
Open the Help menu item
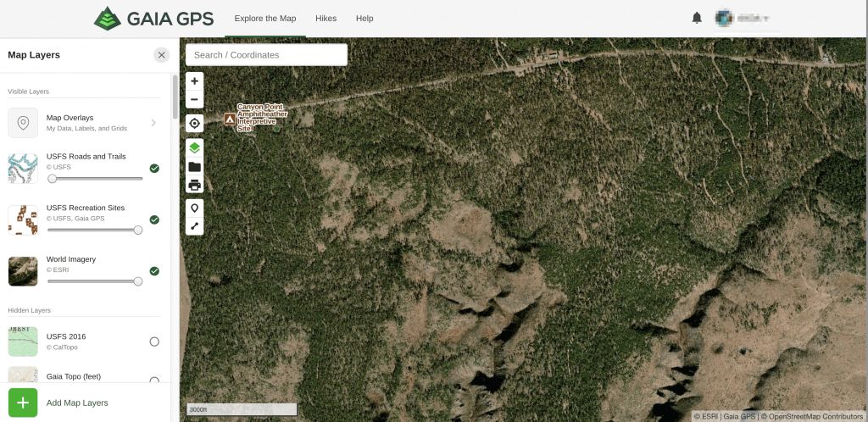point(364,19)
